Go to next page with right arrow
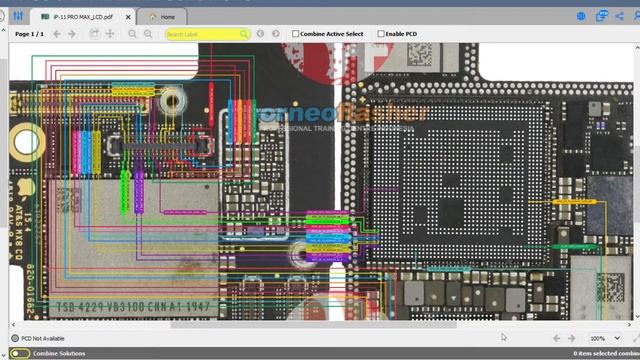Image resolution: width=640 pixels, height=360 pixels. point(72,34)
